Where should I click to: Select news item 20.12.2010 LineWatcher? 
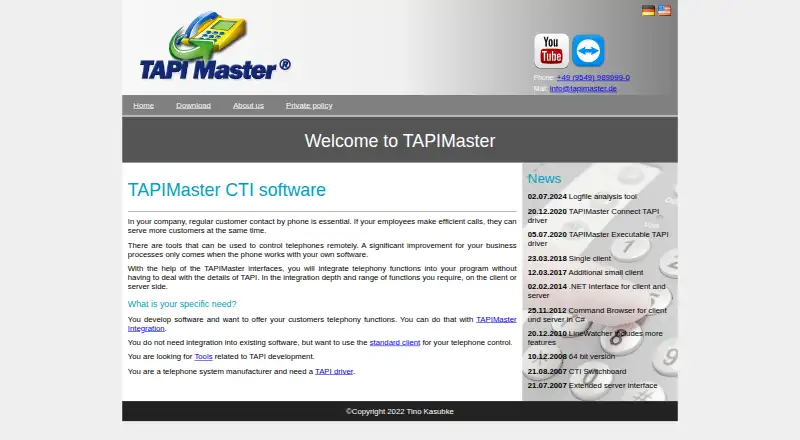click(x=595, y=337)
